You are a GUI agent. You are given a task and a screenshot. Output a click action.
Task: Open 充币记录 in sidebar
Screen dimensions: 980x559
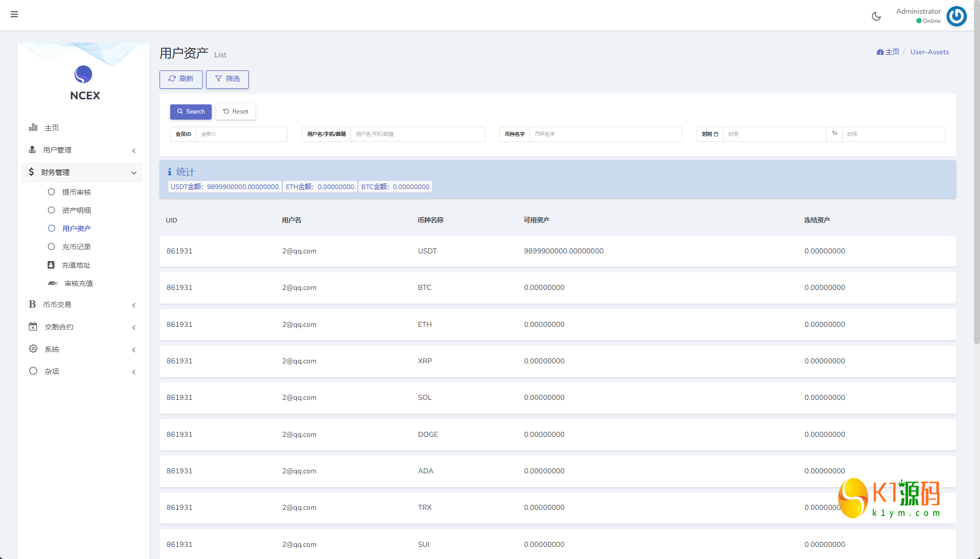point(76,247)
